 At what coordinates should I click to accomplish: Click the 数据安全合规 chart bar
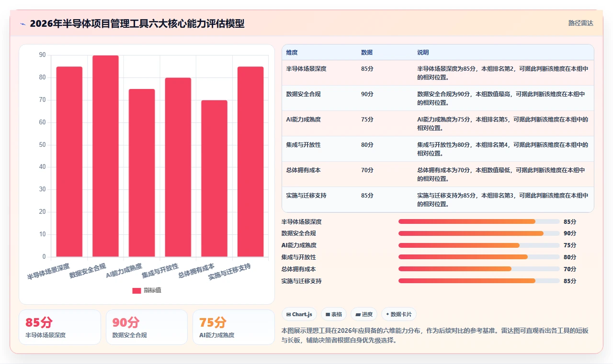(105, 156)
